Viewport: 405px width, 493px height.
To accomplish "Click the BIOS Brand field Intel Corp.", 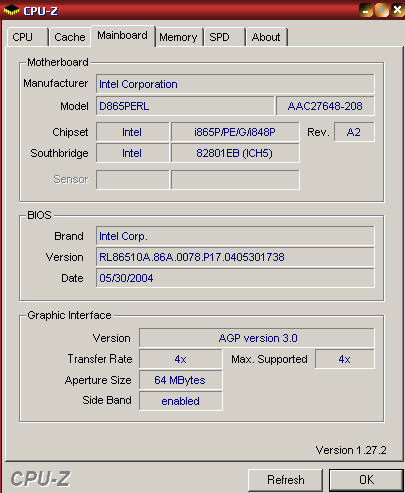I will pyautogui.click(x=235, y=236).
